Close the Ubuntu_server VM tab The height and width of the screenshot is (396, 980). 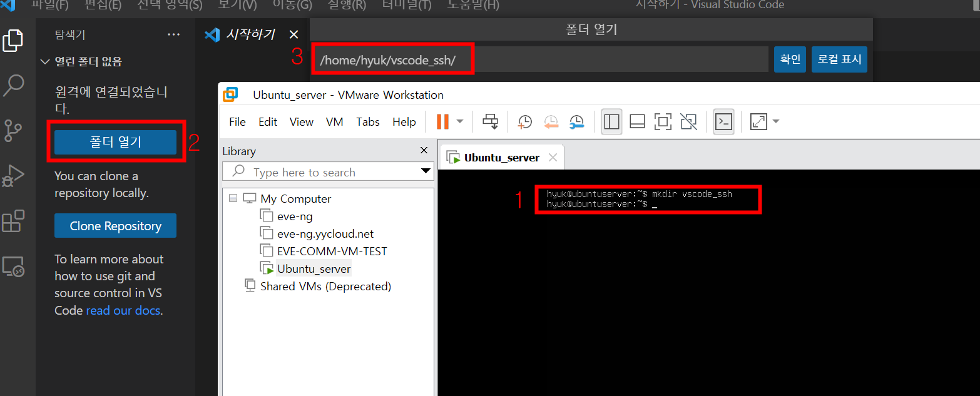[553, 158]
